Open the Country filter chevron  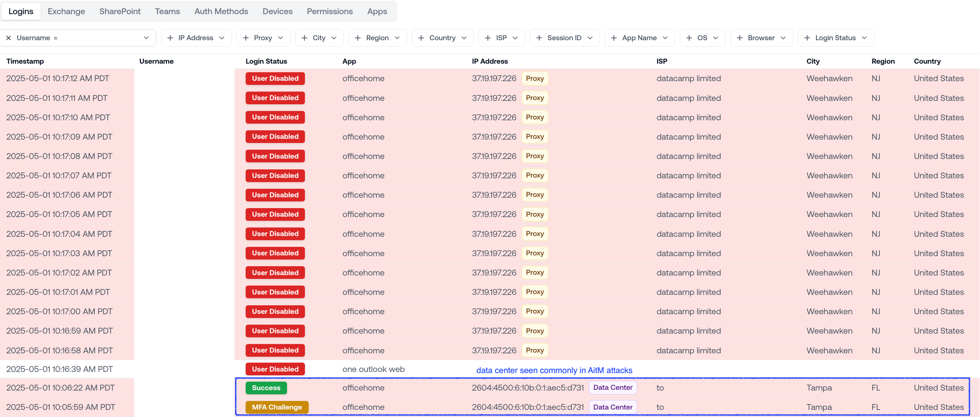(464, 38)
